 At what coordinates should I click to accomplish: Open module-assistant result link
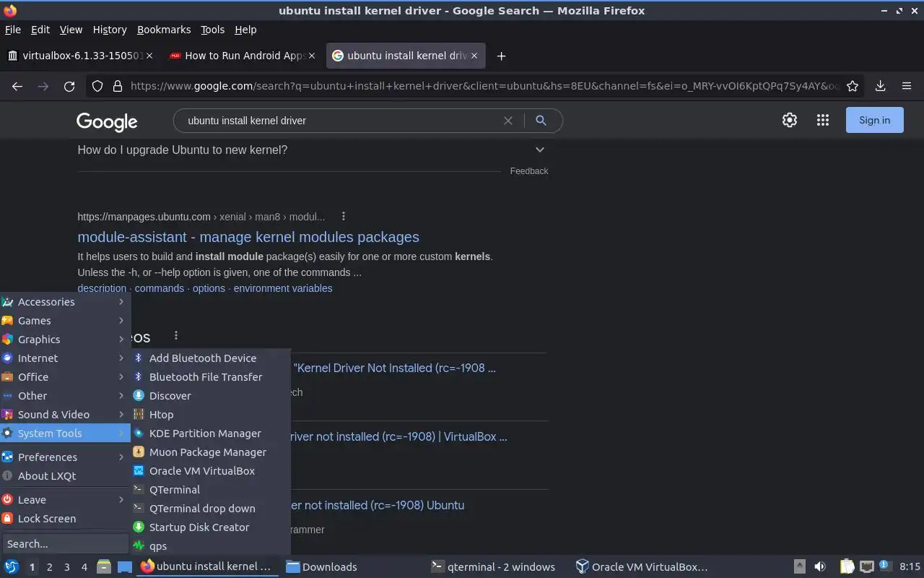coord(248,237)
